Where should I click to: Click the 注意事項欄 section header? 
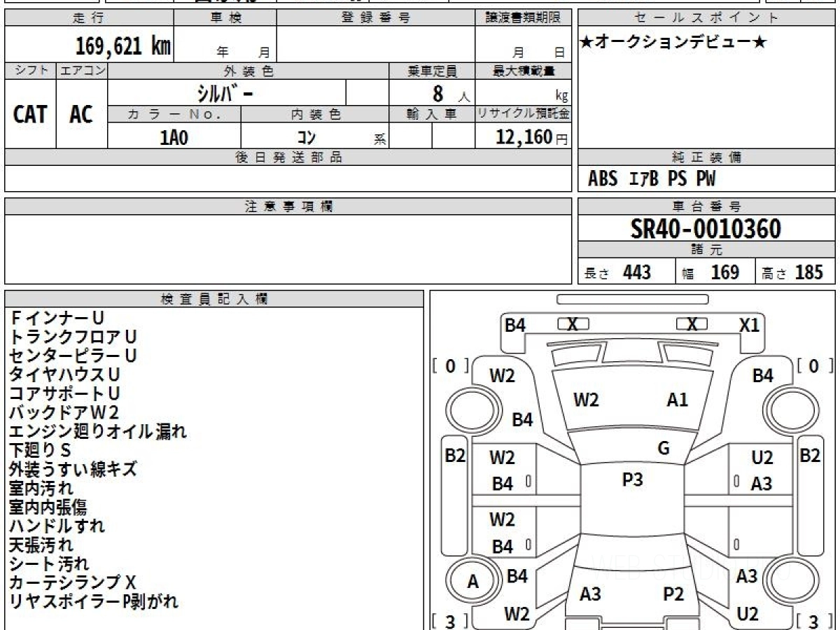point(288,206)
